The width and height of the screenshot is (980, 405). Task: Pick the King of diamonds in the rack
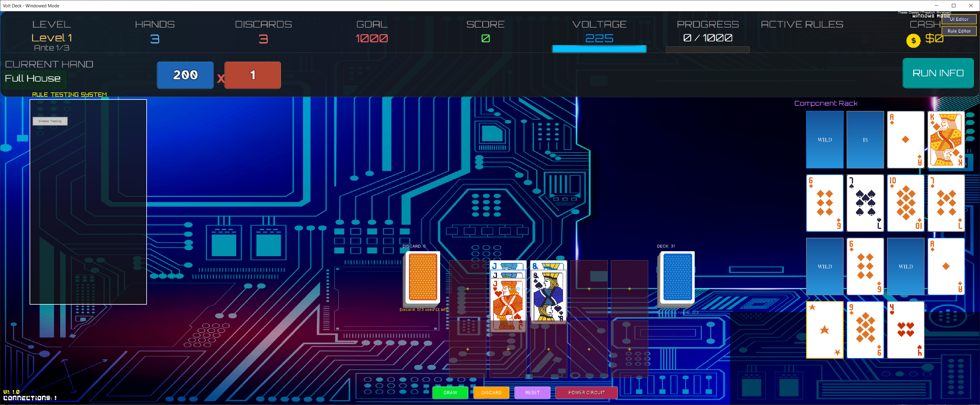945,140
